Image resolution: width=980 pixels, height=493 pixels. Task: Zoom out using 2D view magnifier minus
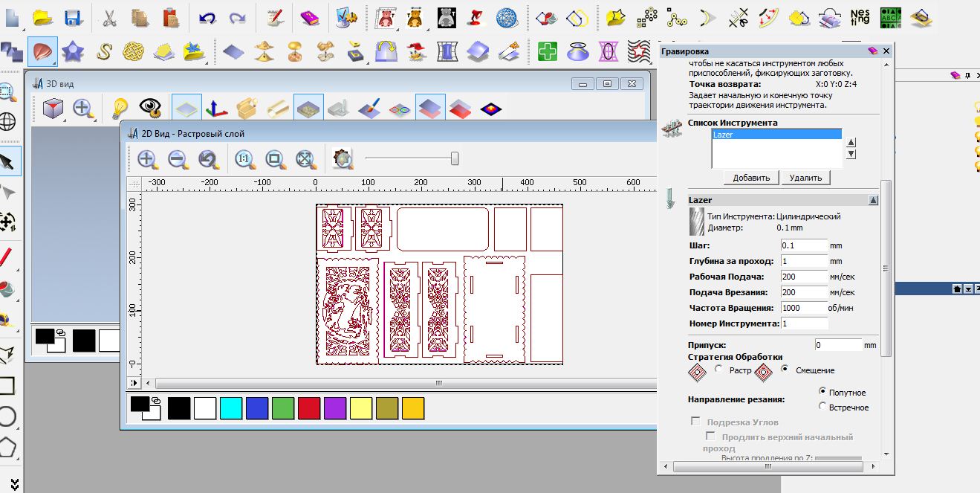click(x=177, y=158)
